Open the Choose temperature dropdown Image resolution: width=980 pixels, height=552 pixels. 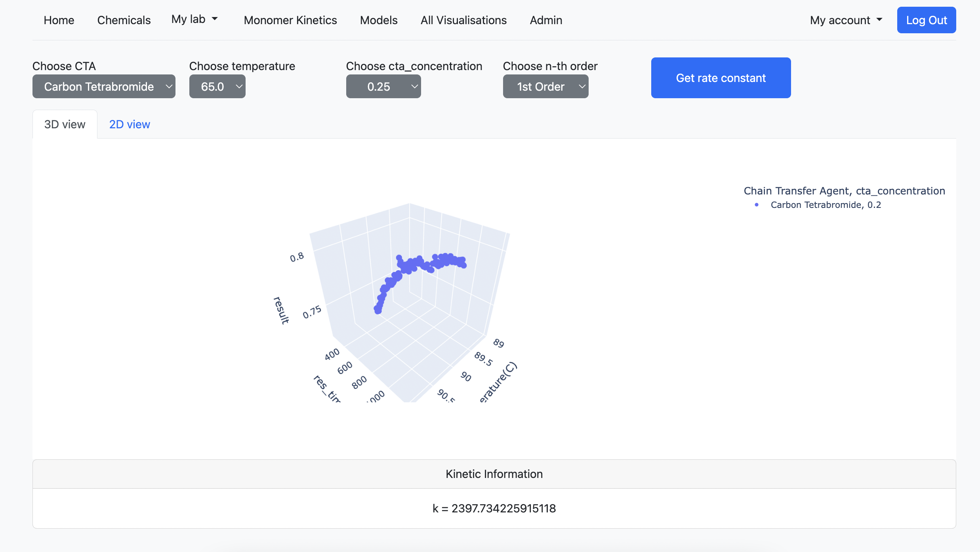coord(217,86)
